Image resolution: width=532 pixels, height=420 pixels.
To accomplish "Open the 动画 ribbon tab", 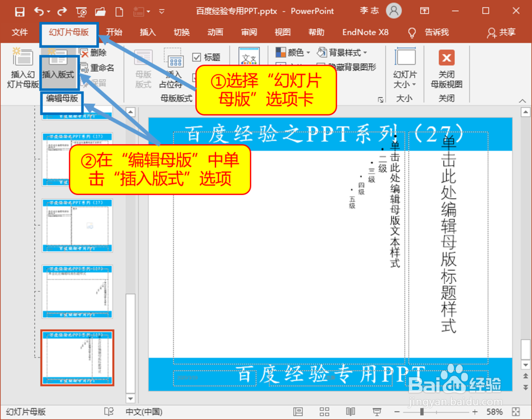I will click(x=215, y=32).
